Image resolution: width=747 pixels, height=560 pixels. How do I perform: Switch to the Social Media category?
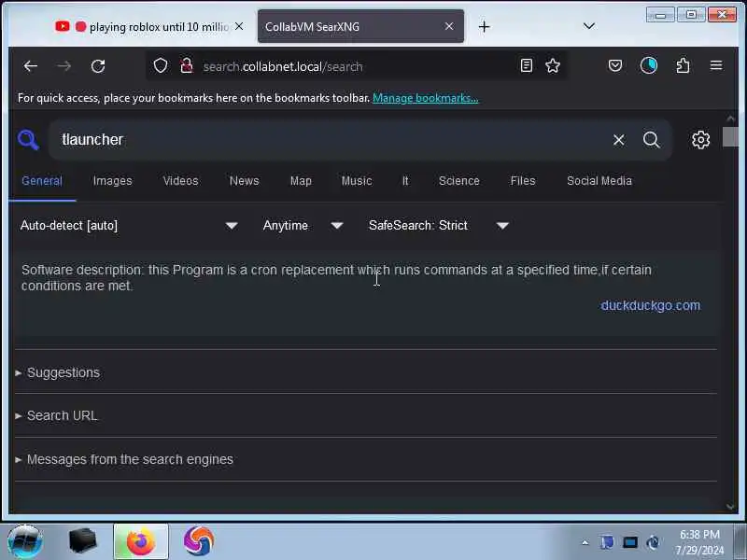599,181
